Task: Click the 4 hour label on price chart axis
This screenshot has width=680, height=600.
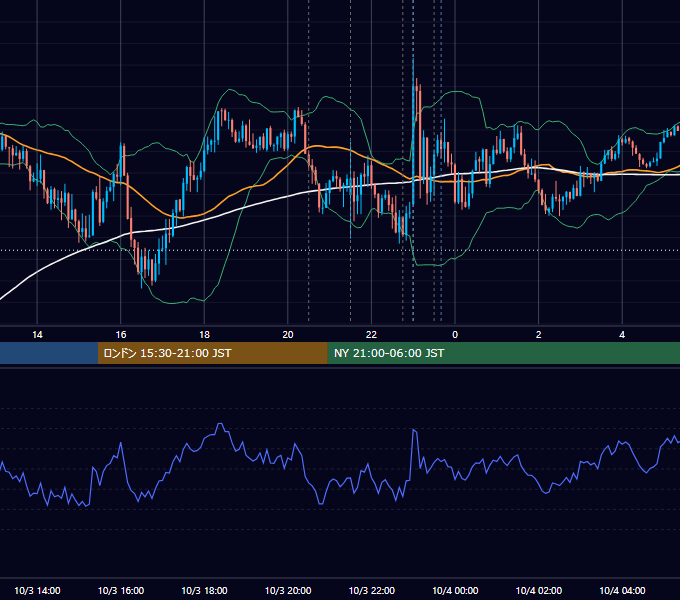Action: pos(622,335)
